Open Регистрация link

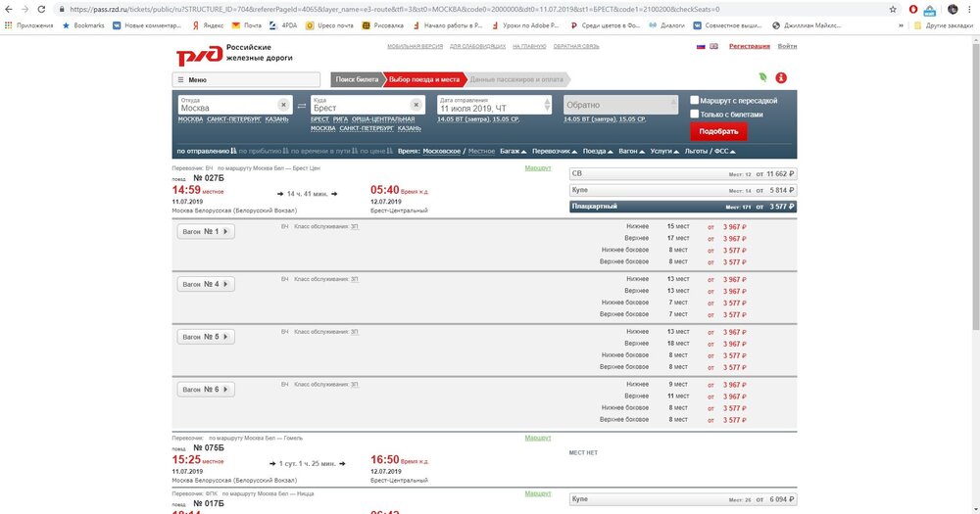750,46
